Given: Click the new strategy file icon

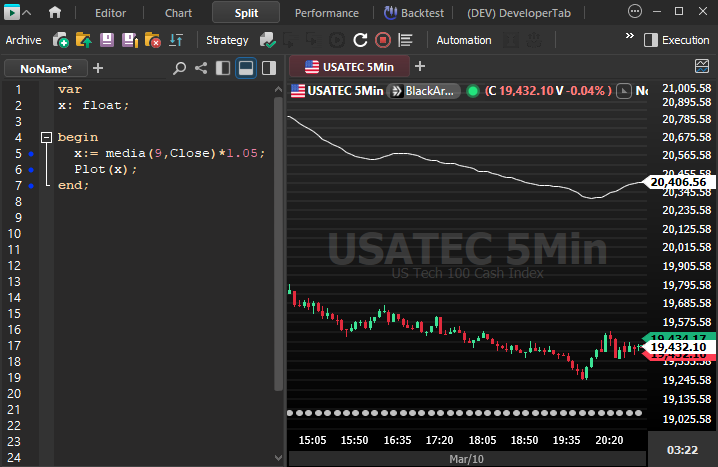Looking at the screenshot, I should [x=61, y=40].
